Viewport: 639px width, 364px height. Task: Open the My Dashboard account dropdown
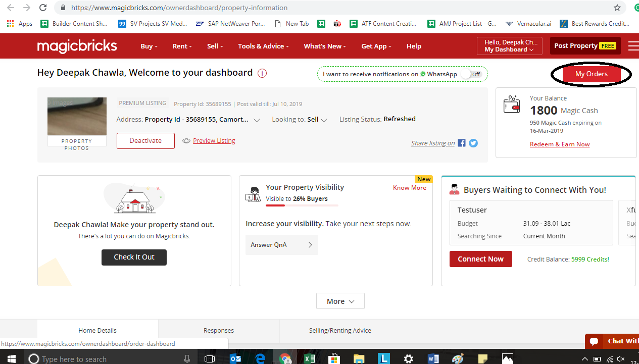509,46
